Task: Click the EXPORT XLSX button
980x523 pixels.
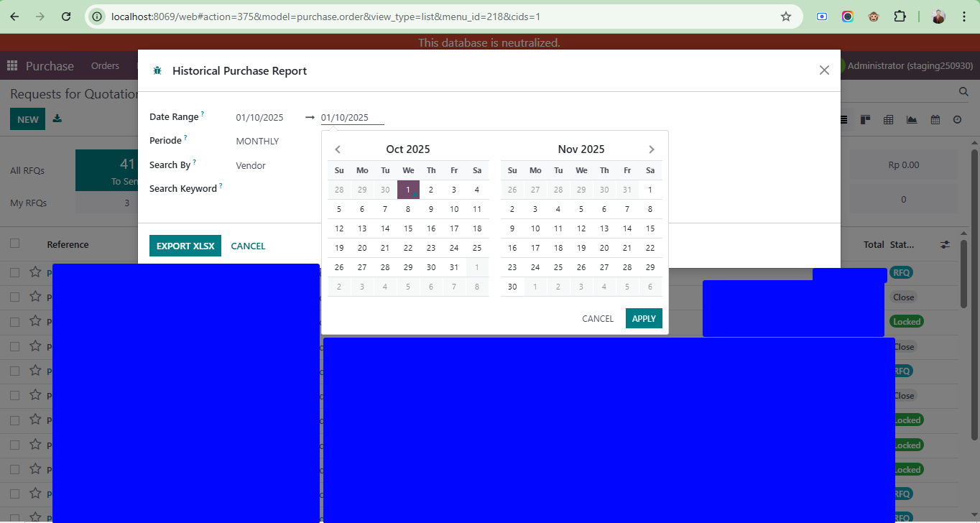Action: click(x=185, y=246)
